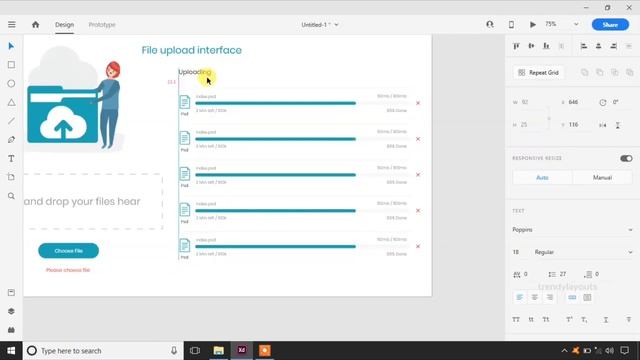Screen dimensions: 640x360
Task: Center align the text
Action: tap(534, 297)
